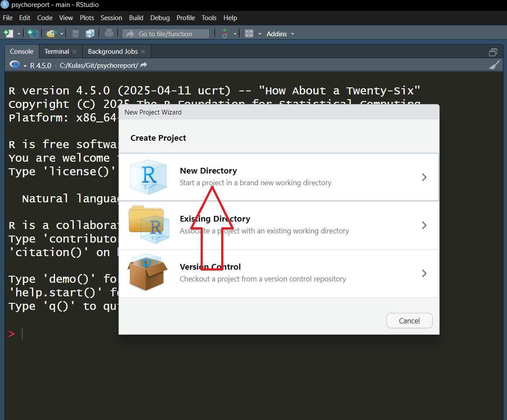
Task: Click the Git version control icon
Action: click(225, 34)
